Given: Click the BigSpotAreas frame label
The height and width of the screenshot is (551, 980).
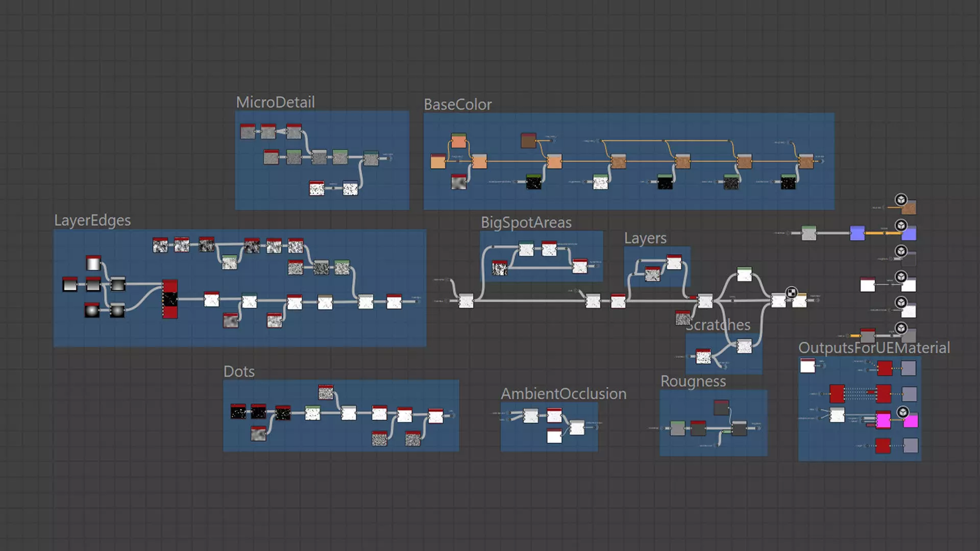Looking at the screenshot, I should 526,222.
